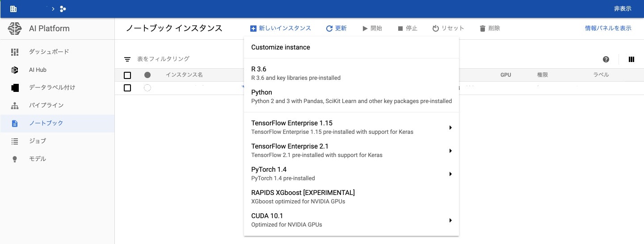644x244 pixels.
Task: Click the GPU column header
Action: click(x=505, y=75)
